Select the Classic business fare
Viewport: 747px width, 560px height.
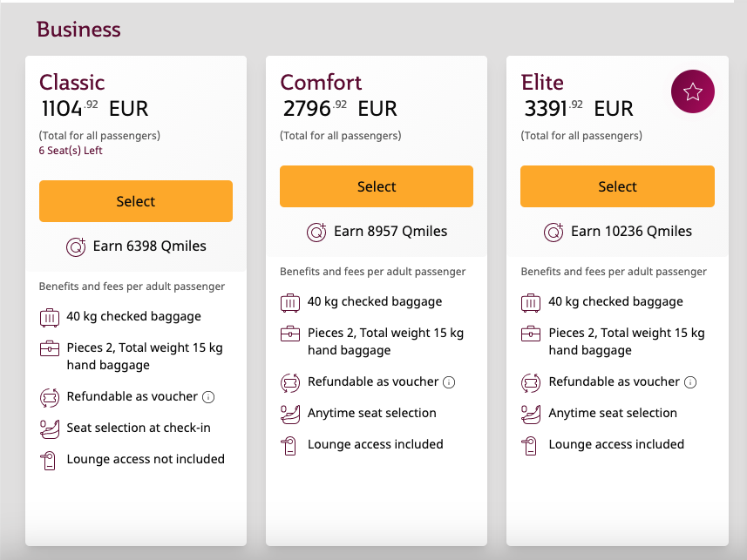pyautogui.click(x=136, y=201)
